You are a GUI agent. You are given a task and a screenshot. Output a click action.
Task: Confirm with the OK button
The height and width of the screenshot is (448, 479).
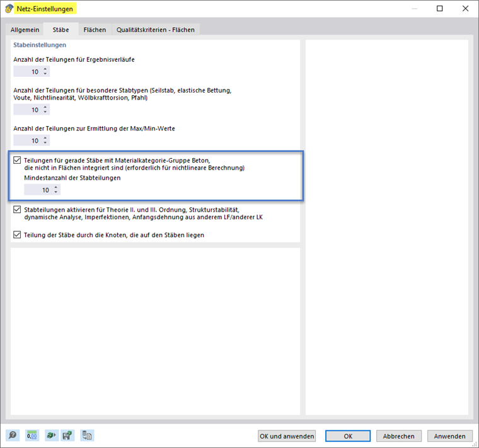point(348,436)
